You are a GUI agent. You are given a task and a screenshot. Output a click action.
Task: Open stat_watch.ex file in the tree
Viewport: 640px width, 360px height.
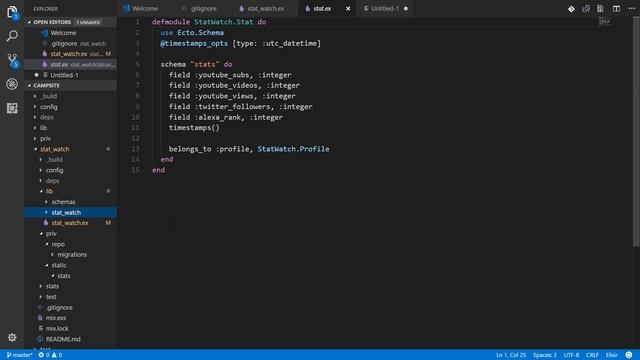(70, 223)
